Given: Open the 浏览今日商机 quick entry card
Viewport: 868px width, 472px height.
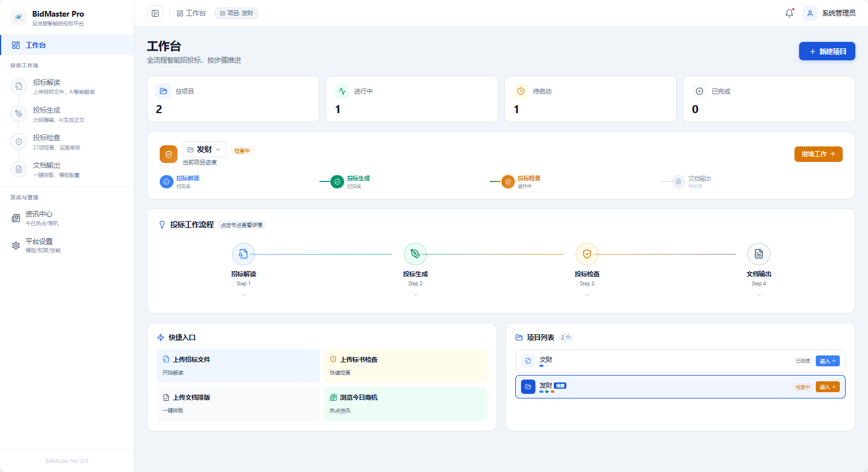Looking at the screenshot, I should [406, 404].
